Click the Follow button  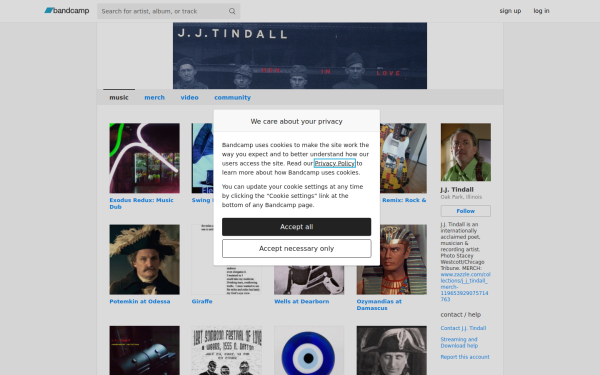coord(465,211)
